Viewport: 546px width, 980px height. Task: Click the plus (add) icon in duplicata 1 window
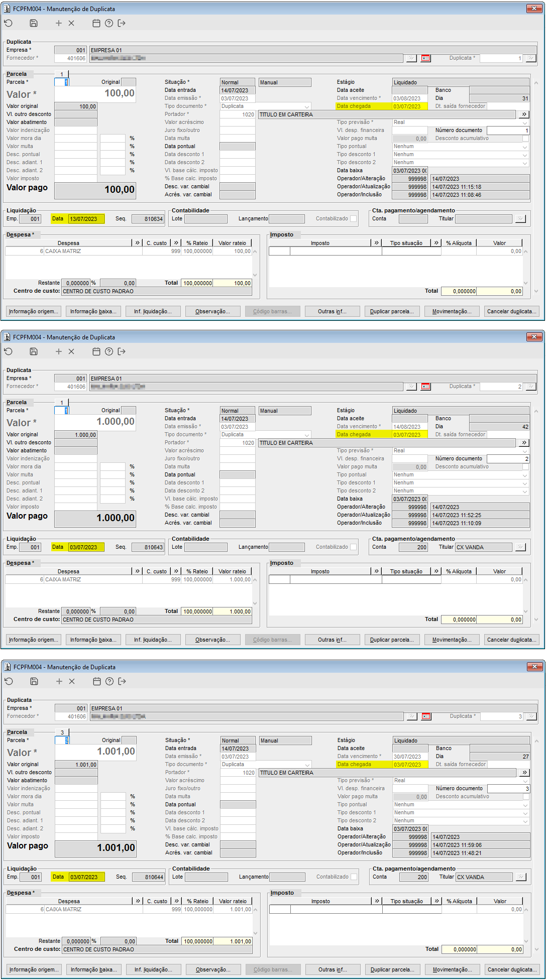coord(59,23)
